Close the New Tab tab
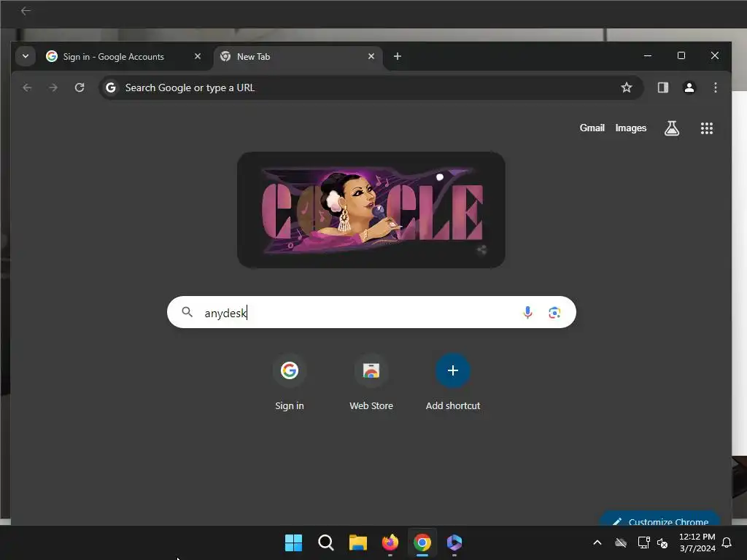 coord(371,56)
